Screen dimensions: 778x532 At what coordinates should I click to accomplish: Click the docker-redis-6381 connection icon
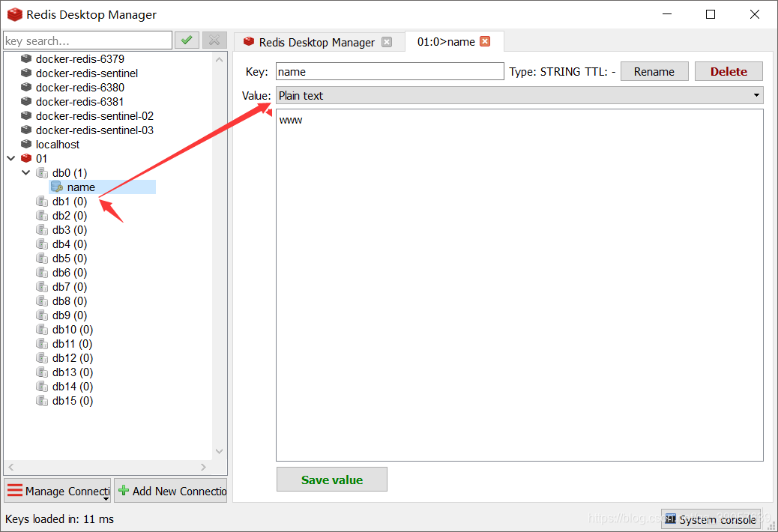[x=26, y=102]
